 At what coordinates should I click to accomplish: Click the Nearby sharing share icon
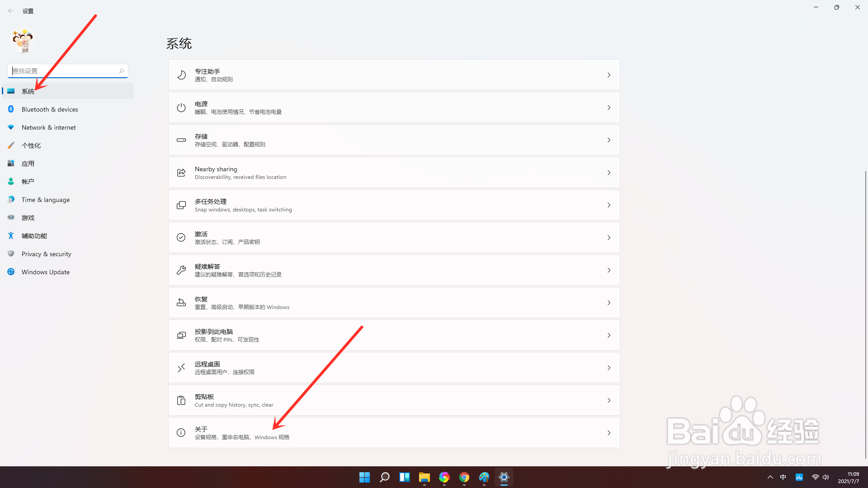(181, 173)
